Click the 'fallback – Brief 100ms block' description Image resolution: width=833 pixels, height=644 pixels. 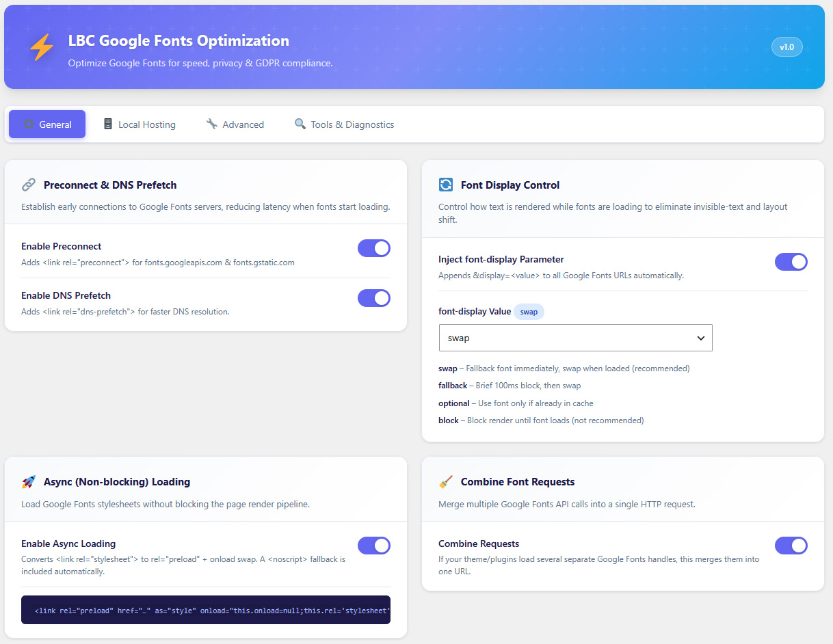(510, 386)
